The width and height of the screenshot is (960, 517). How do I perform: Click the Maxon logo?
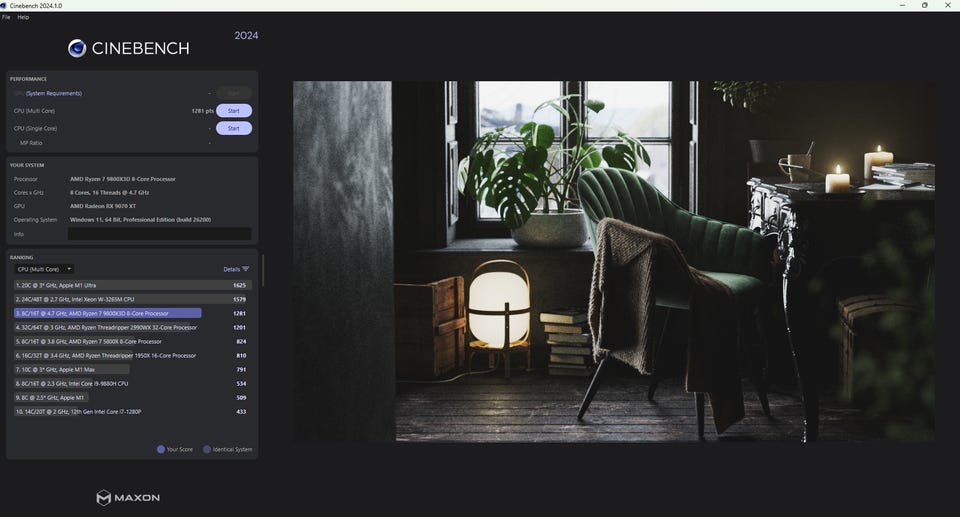pos(128,497)
